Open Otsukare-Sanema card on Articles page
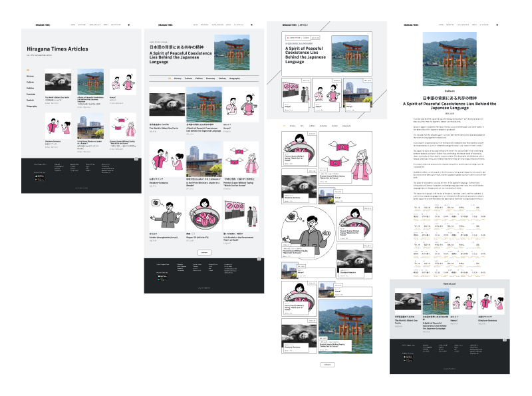This screenshot has width=532, height=396. 58,126
